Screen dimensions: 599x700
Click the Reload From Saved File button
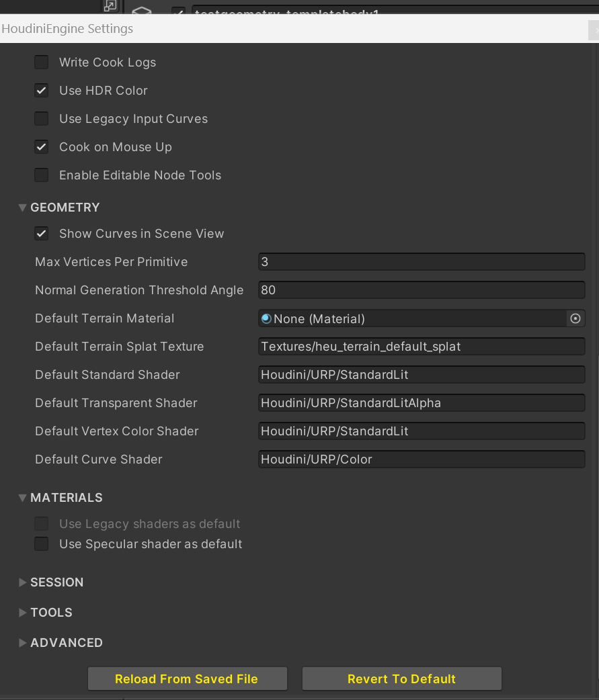(x=187, y=679)
